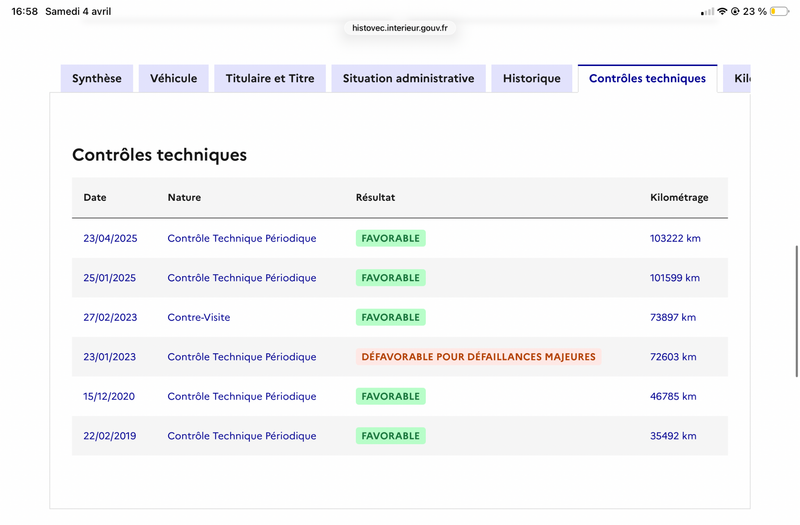Click the Contre-Visite nature entry

199,317
